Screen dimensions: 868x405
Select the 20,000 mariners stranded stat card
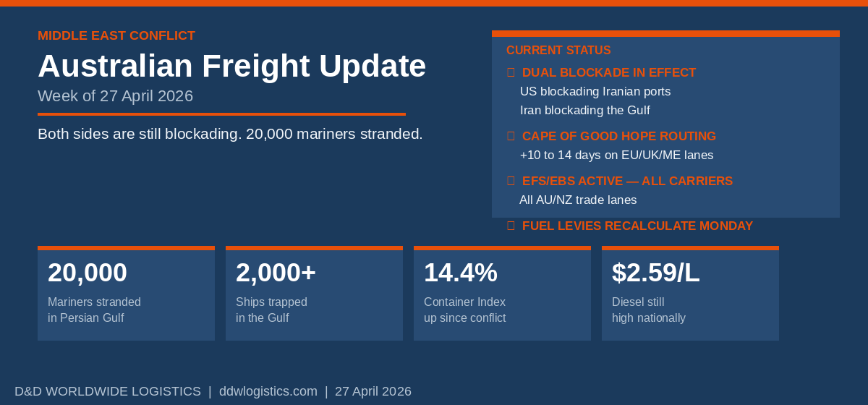[126, 294]
